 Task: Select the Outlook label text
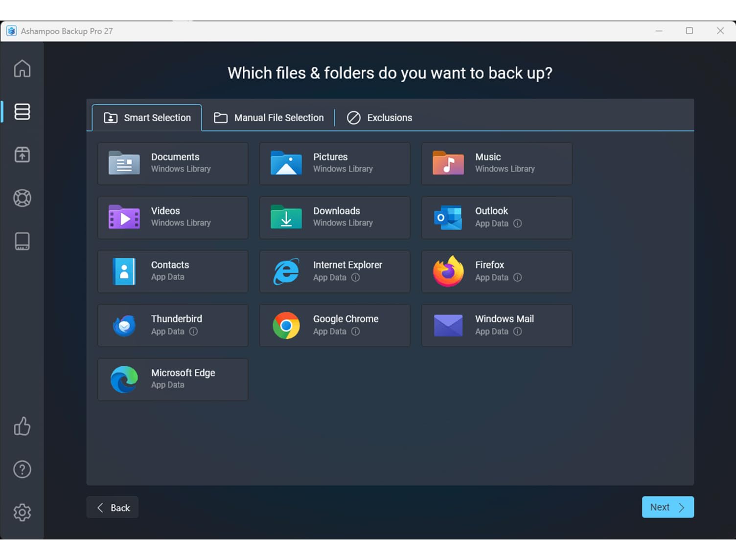click(x=491, y=211)
